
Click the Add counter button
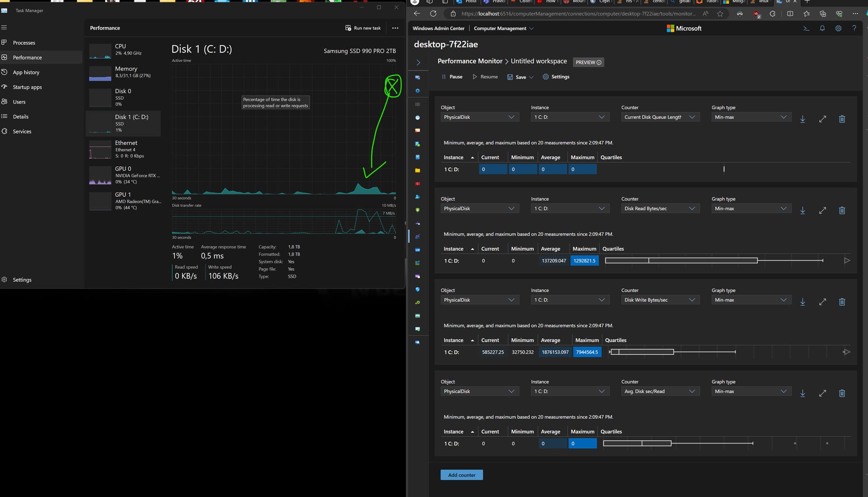[x=462, y=475]
